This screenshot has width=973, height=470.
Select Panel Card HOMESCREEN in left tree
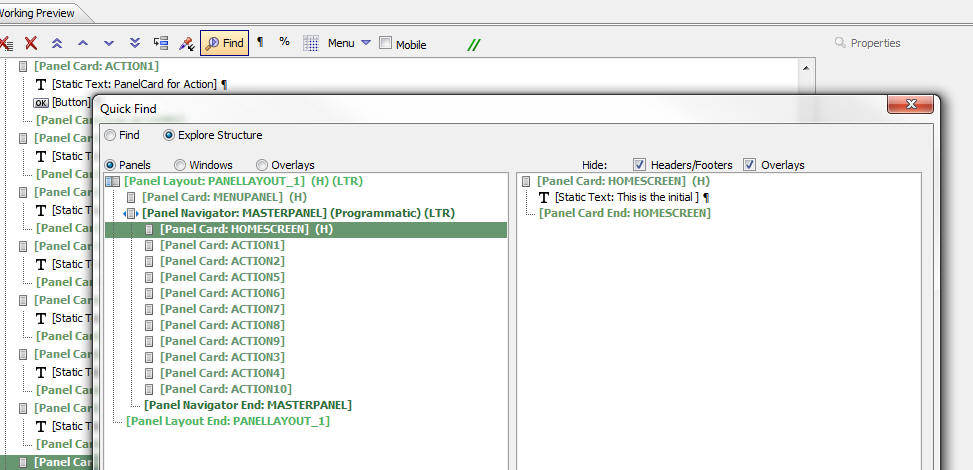306,230
